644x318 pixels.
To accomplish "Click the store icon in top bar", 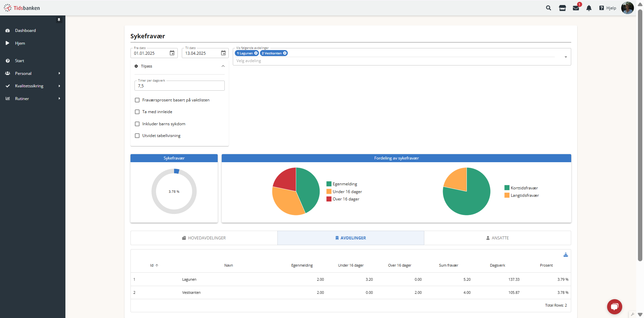I will coord(562,8).
